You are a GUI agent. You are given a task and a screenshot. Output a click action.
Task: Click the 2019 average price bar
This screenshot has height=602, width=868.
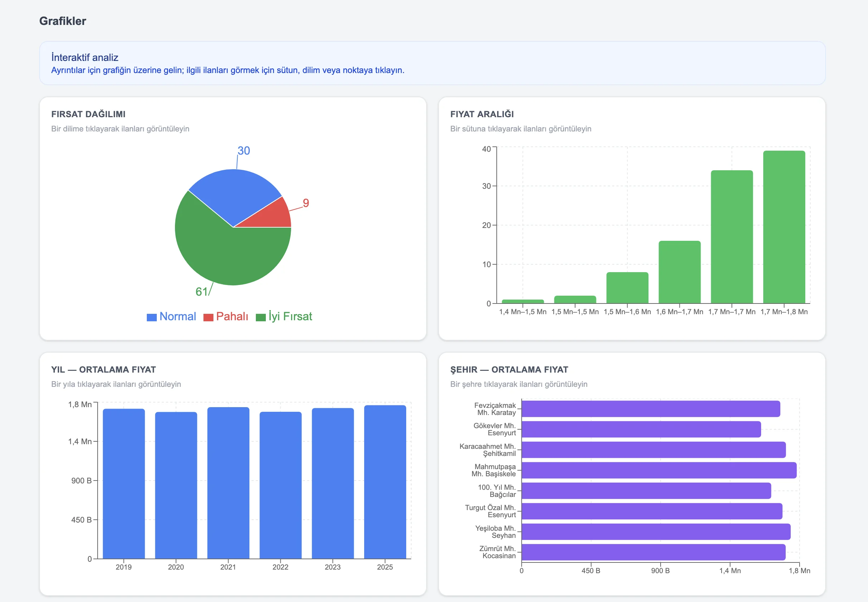pos(124,484)
